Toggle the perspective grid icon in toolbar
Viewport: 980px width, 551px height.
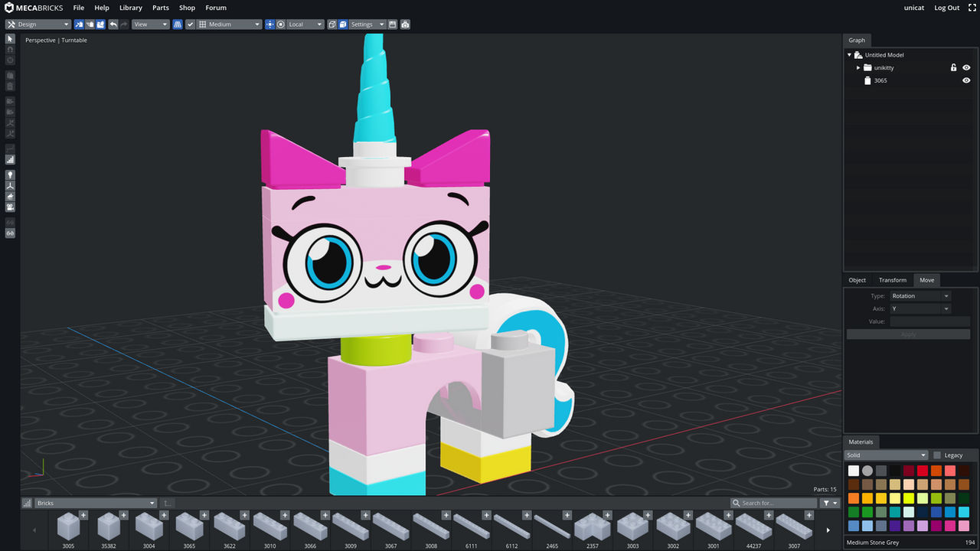177,24
